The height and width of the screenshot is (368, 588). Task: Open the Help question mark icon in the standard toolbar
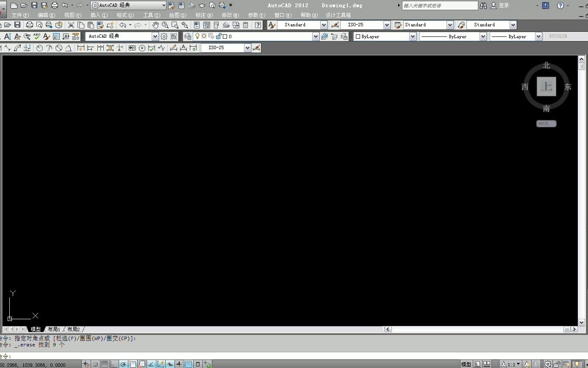pyautogui.click(x=258, y=25)
